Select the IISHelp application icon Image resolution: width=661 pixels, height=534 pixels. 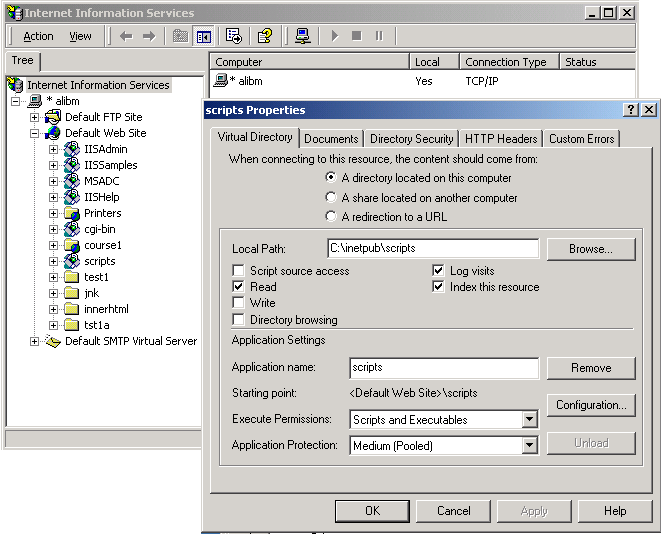(72, 197)
